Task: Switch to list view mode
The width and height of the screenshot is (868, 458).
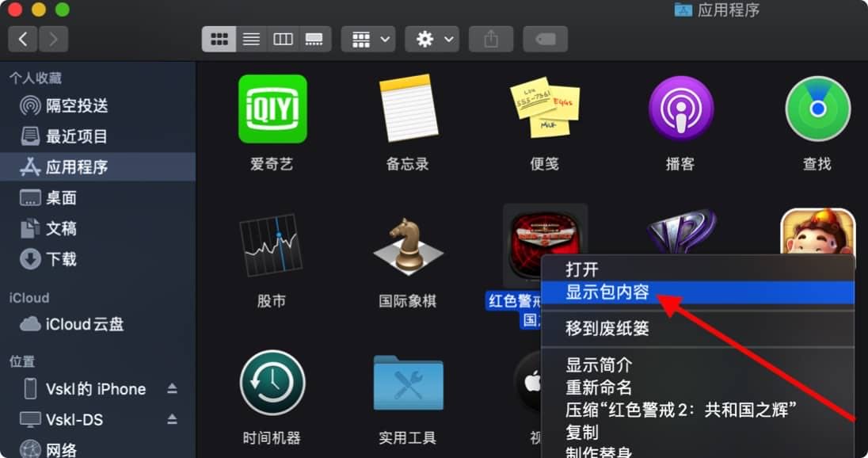Action: pyautogui.click(x=251, y=40)
